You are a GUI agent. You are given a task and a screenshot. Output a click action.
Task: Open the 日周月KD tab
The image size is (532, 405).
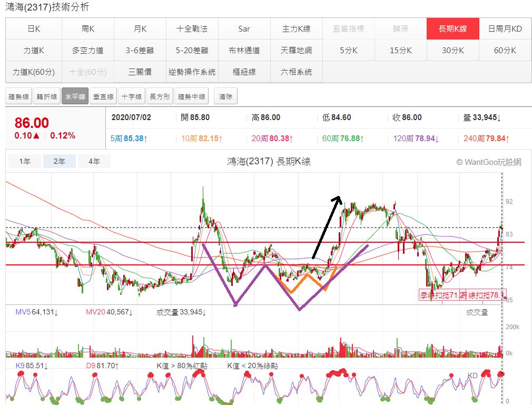[505, 29]
